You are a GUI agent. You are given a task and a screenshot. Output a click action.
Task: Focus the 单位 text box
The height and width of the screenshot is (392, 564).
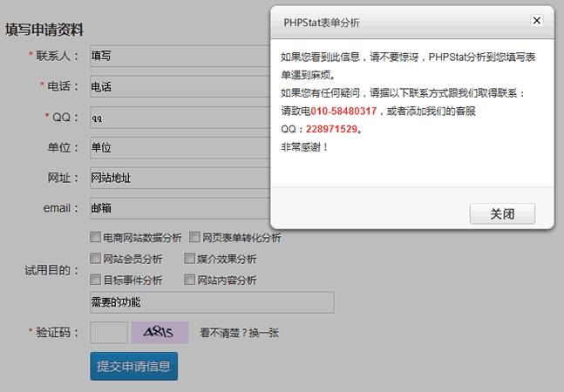click(x=180, y=147)
